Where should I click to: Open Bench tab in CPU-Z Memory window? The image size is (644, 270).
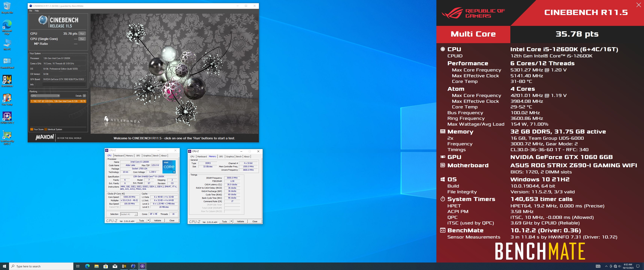pos(239,157)
